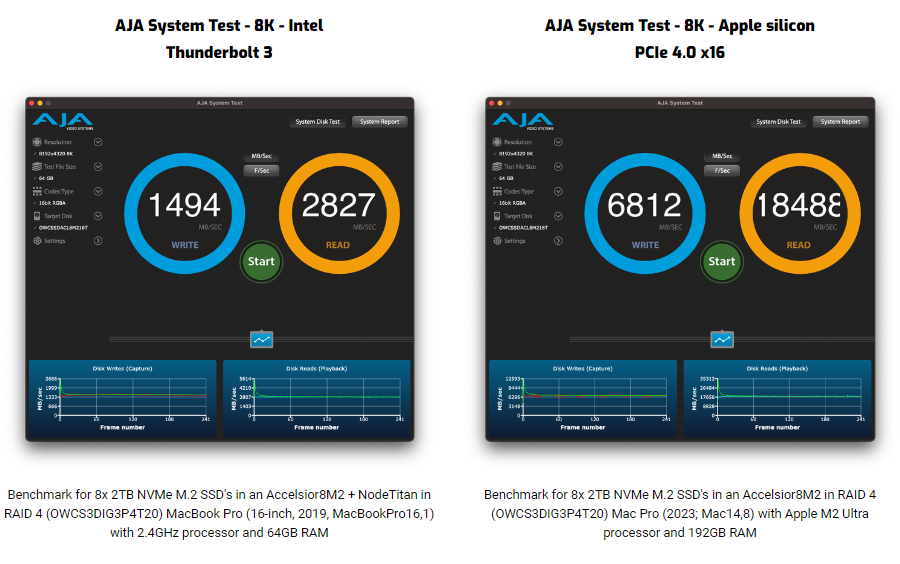Click 16bit RGBA codec value in Intel window
The height and width of the screenshot is (564, 900).
click(52, 203)
